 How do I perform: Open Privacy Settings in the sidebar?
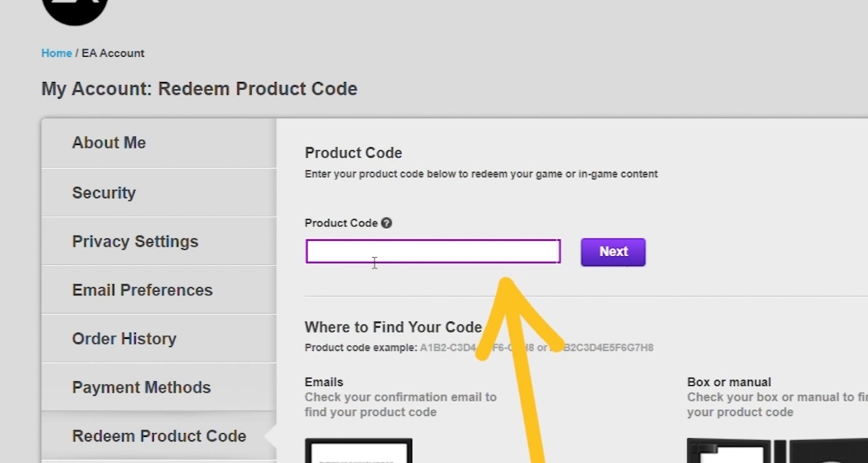[135, 242]
